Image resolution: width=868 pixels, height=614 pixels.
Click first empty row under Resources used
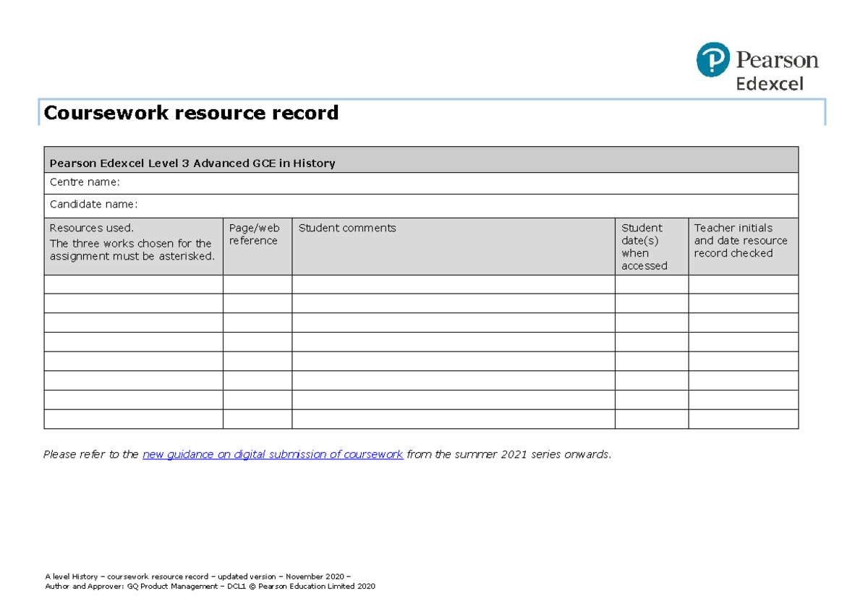(x=133, y=284)
